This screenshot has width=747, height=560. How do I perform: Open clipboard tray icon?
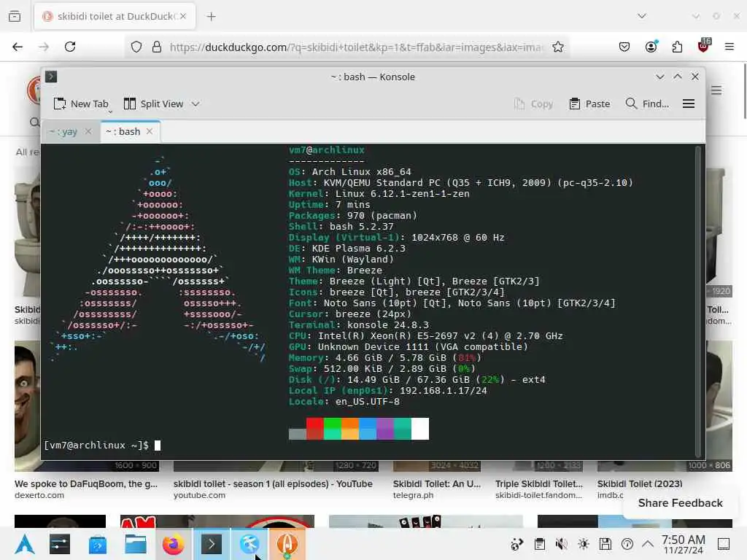(539, 544)
